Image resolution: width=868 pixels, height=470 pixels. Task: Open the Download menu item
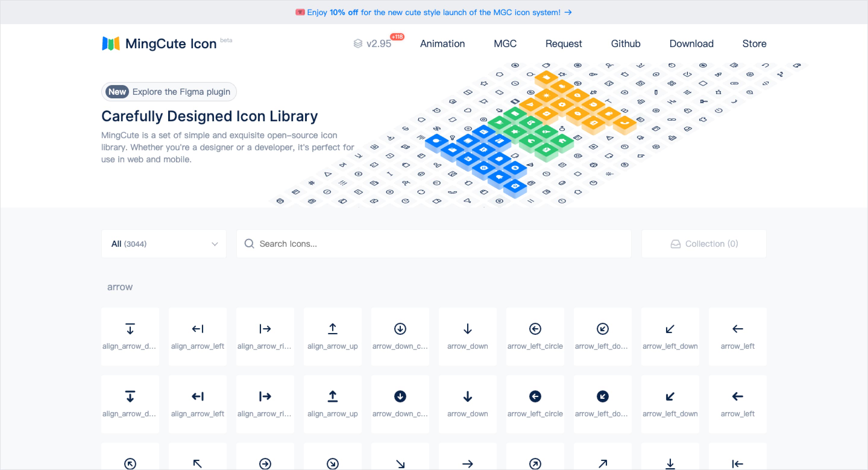(x=691, y=44)
